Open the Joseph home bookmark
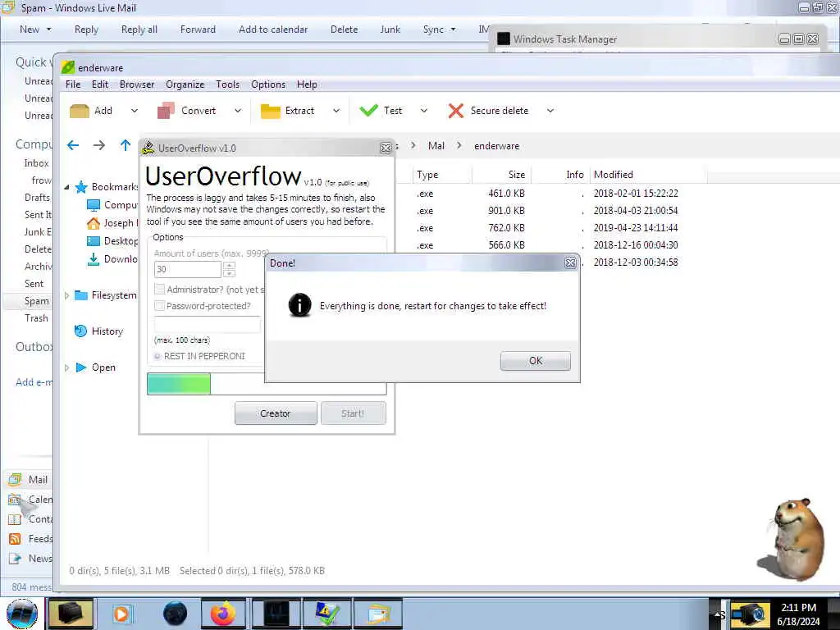The height and width of the screenshot is (630, 840). 94,223
